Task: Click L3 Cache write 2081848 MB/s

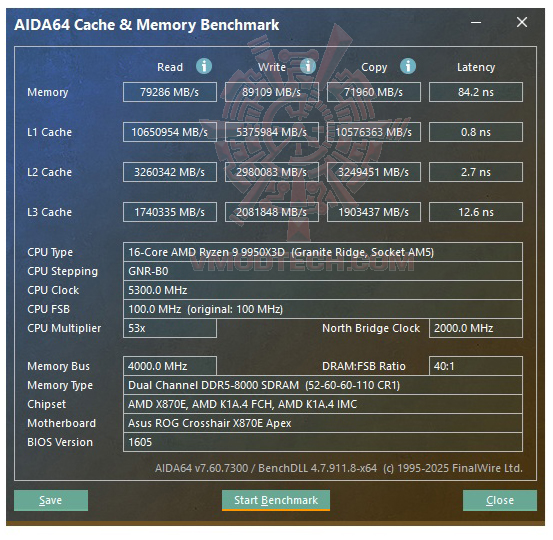Action: [272, 212]
